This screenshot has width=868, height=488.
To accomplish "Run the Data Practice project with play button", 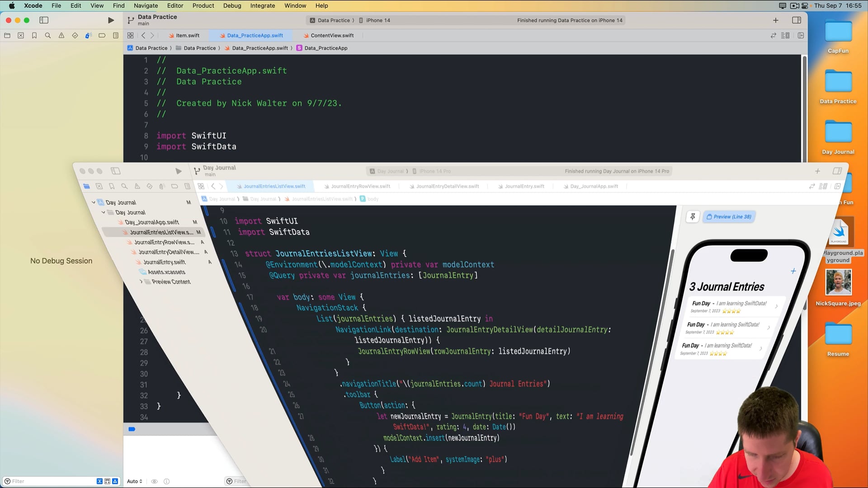I will pyautogui.click(x=111, y=20).
